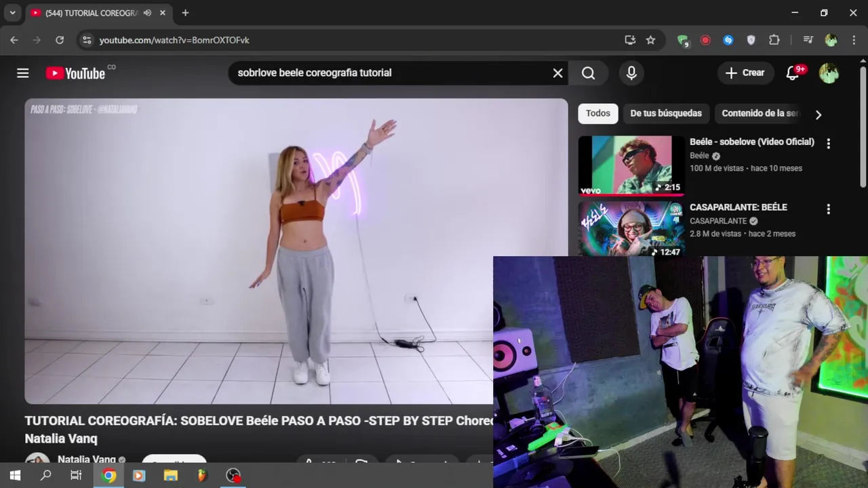Click the magnifier search button

(x=588, y=73)
